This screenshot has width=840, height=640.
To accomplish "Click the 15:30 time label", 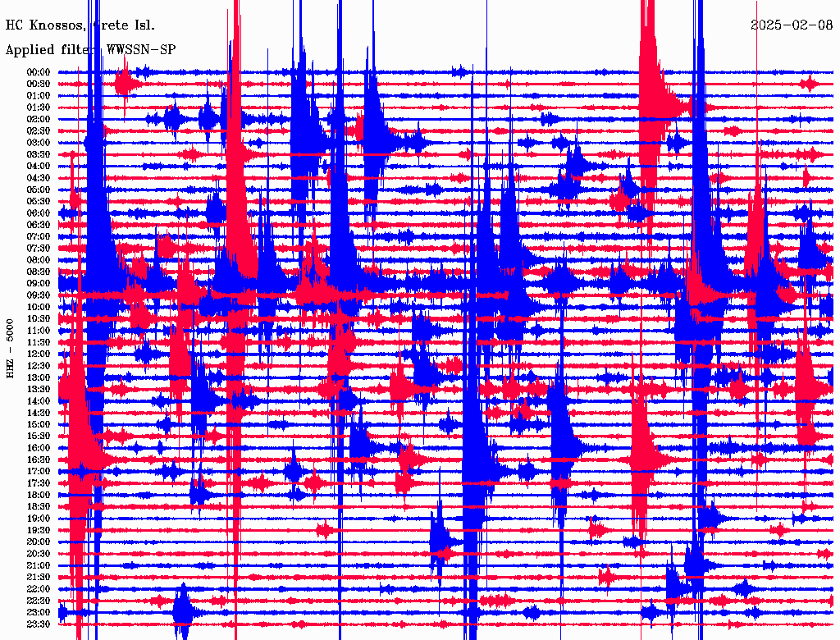I will point(39,437).
